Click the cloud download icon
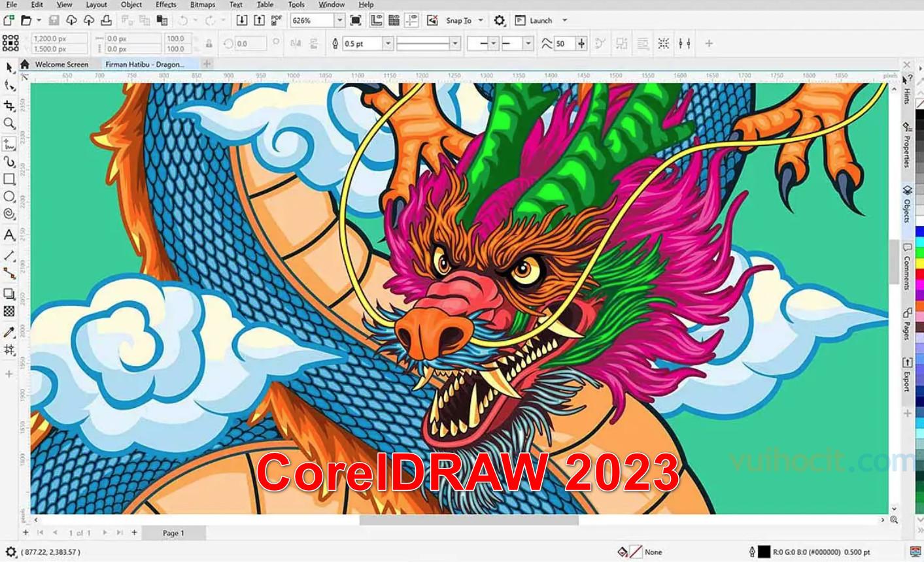The height and width of the screenshot is (562, 924). click(x=71, y=20)
